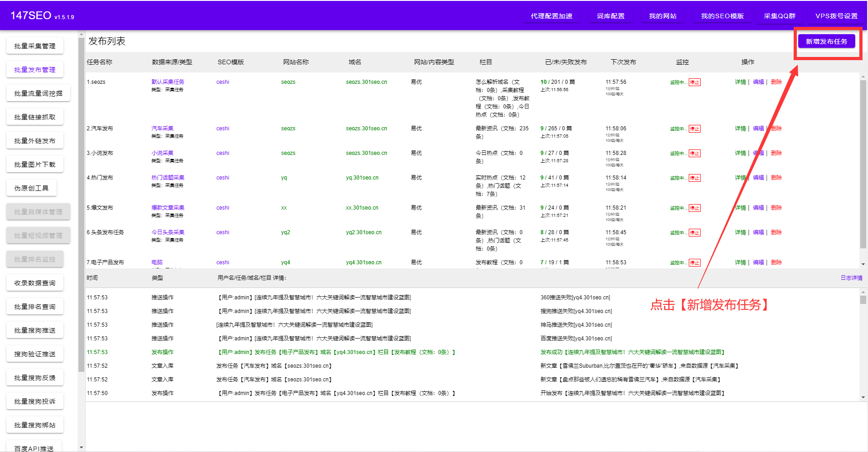Stop monitoring for task 3.小说发布
This screenshot has height=452, width=868.
pos(694,154)
